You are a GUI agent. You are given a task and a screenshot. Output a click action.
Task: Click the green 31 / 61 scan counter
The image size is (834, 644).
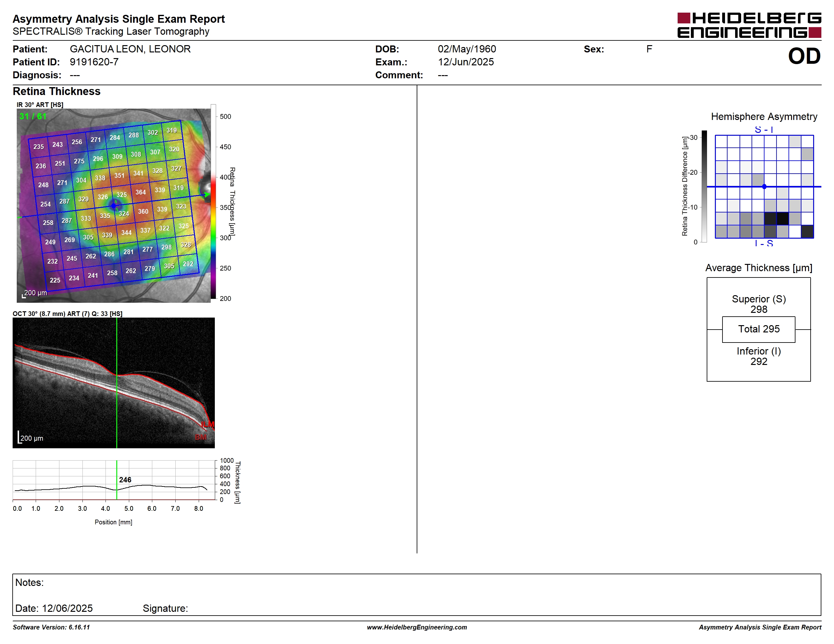pos(33,116)
